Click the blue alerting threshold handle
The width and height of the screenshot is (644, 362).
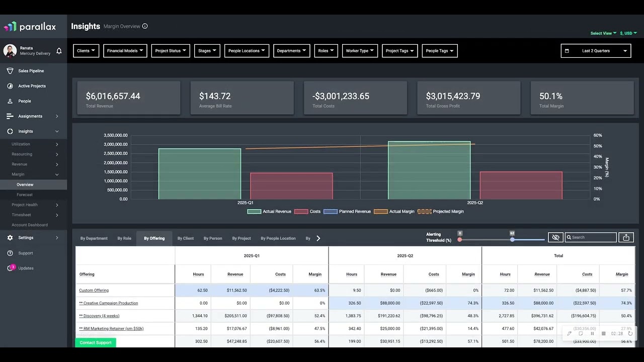pyautogui.click(x=512, y=240)
